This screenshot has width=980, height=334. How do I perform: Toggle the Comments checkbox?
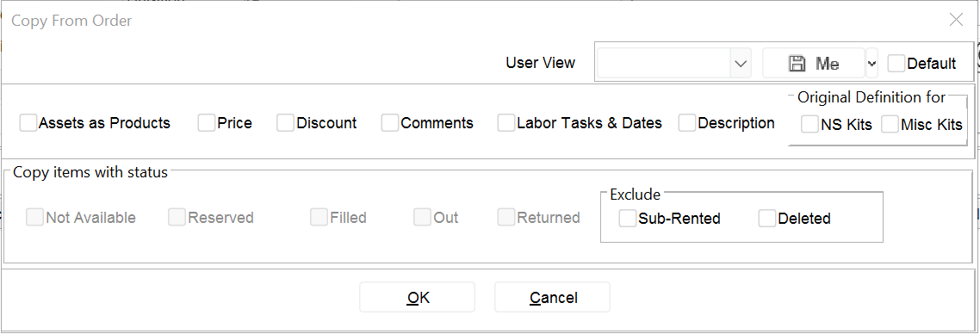[x=390, y=123]
